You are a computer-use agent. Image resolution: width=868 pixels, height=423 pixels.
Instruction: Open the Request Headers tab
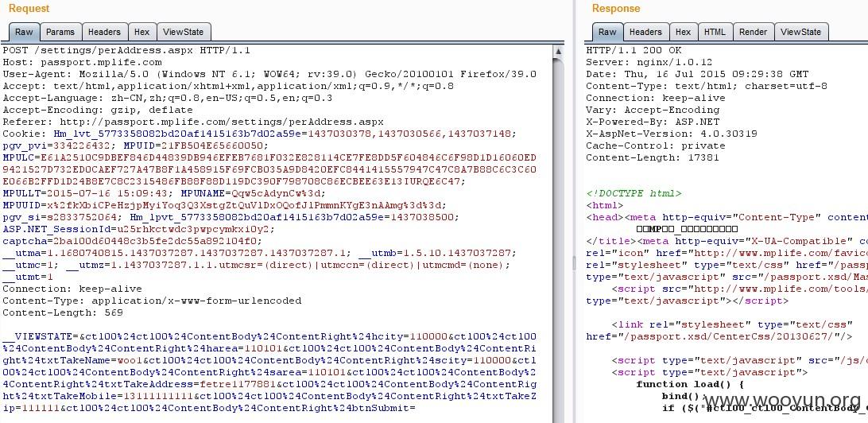pos(104,32)
